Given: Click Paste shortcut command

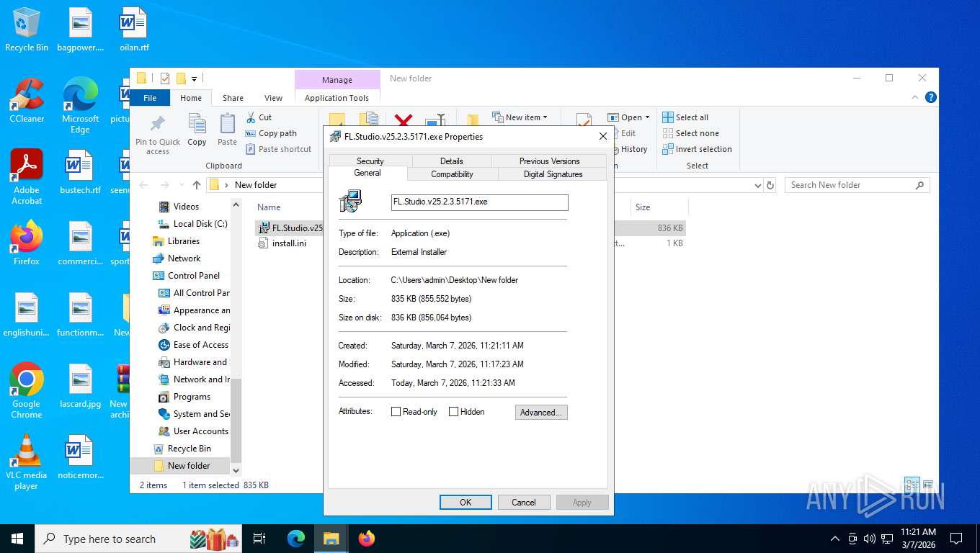Looking at the screenshot, I should pyautogui.click(x=278, y=149).
